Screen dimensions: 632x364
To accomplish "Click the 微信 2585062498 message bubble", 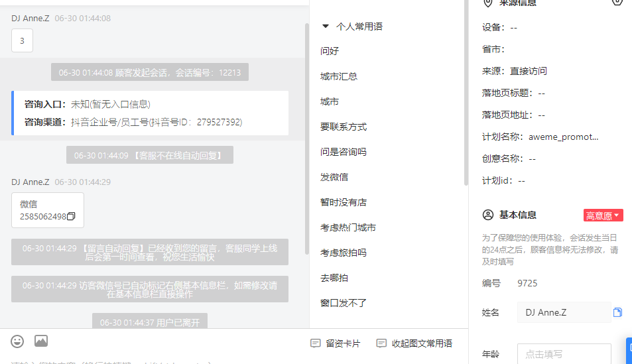I will coord(48,210).
